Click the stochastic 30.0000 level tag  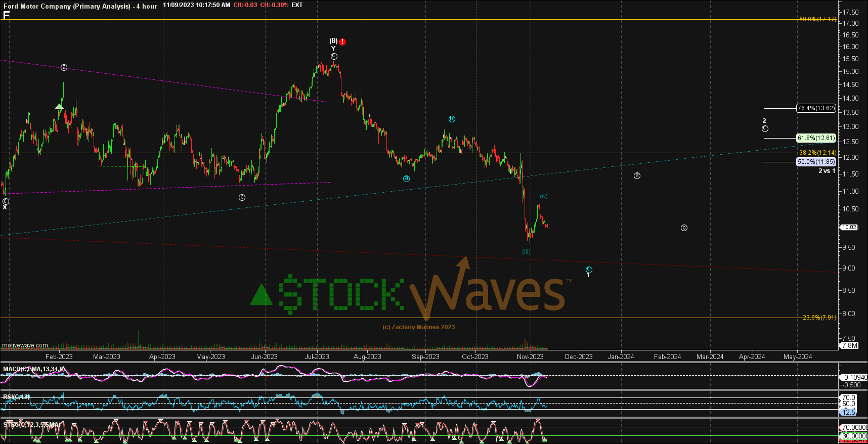(854, 436)
